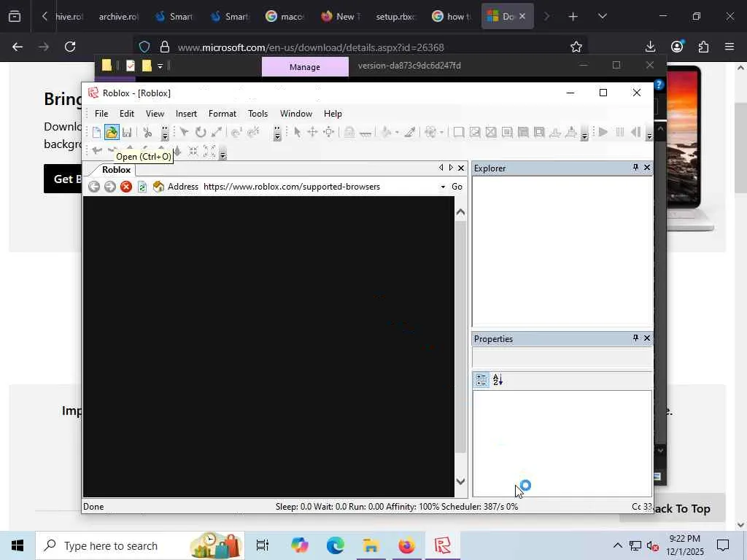
Task: Select the plain pointer arrow tool
Action: click(298, 133)
